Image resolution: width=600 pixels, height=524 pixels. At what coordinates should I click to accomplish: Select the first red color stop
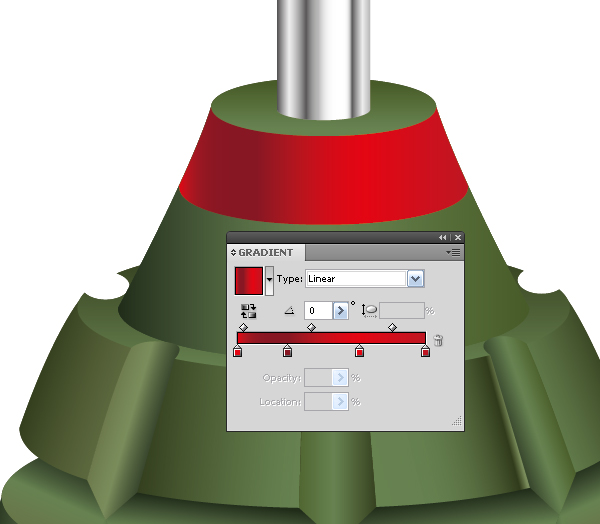tap(238, 351)
